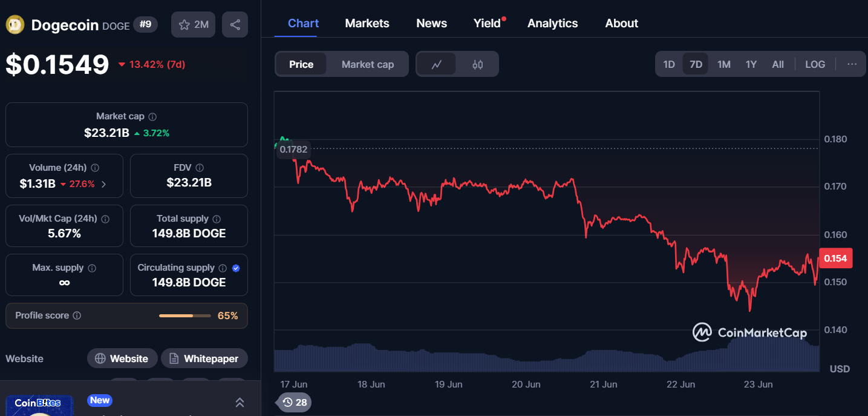868x416 pixels.
Task: Switch to line chart view icon
Action: pyautogui.click(x=437, y=64)
